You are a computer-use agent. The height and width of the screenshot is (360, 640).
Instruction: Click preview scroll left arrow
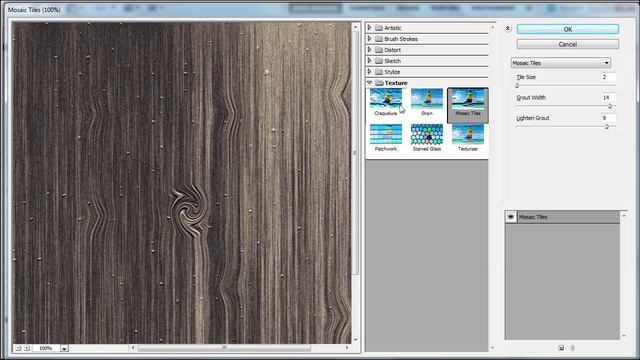pyautogui.click(x=133, y=348)
